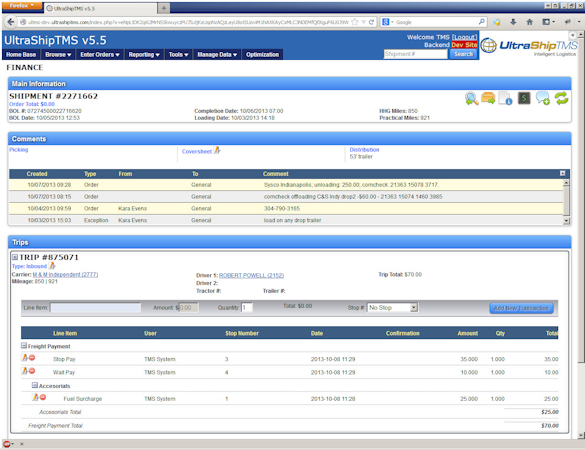This screenshot has width=585, height=450.
Task: Click the edit pencil icon beside Coversheet
Action: tap(217, 150)
